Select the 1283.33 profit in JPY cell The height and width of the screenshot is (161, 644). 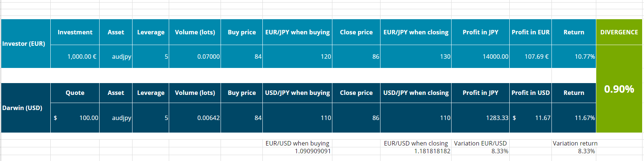[480, 118]
